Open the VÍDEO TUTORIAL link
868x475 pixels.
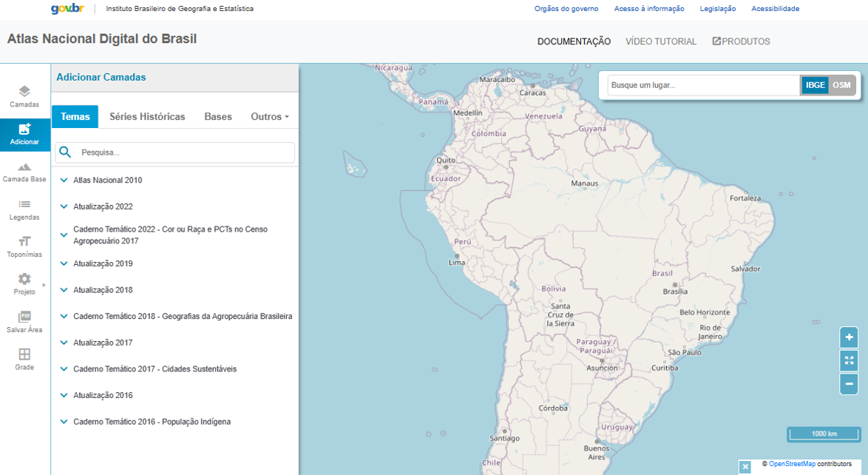point(660,41)
